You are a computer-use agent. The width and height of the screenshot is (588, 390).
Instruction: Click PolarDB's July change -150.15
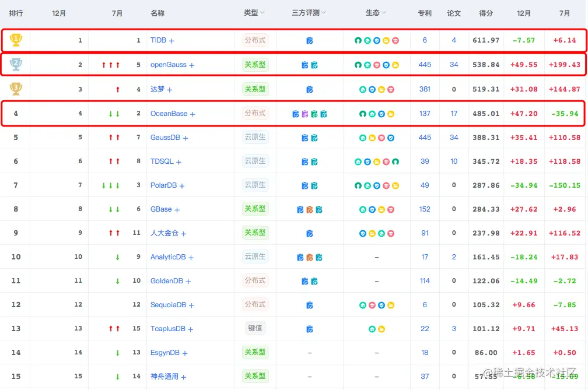click(565, 185)
